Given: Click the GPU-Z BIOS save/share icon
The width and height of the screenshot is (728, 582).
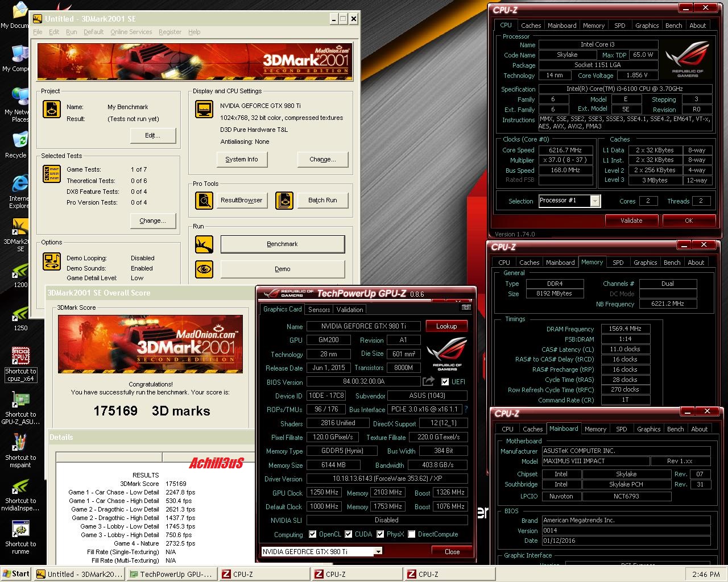Looking at the screenshot, I should 428,381.
